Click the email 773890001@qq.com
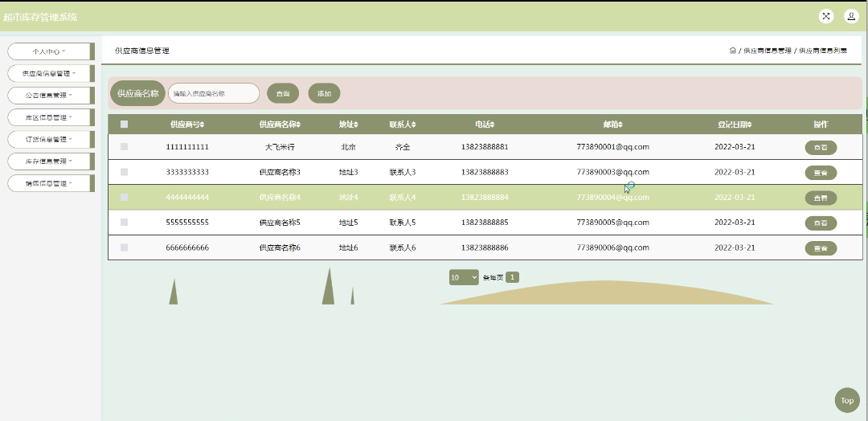 612,147
